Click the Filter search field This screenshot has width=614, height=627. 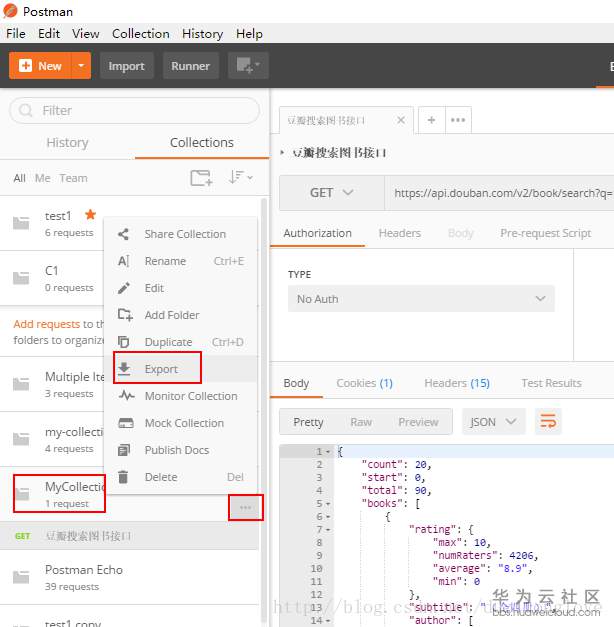134,110
